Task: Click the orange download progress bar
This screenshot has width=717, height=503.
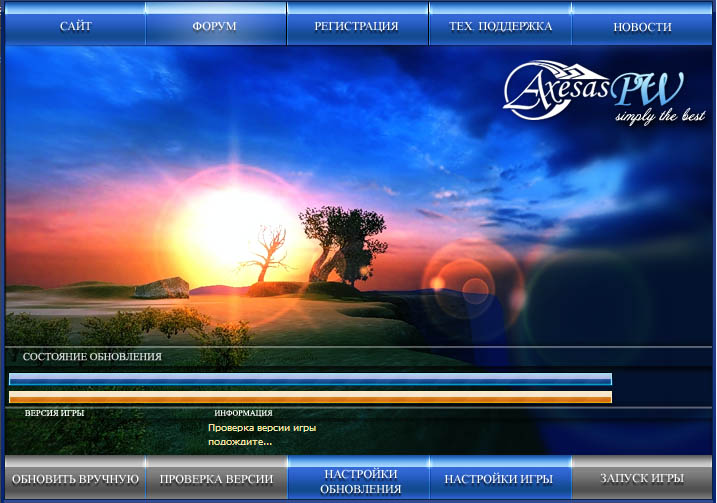Action: [x=310, y=397]
